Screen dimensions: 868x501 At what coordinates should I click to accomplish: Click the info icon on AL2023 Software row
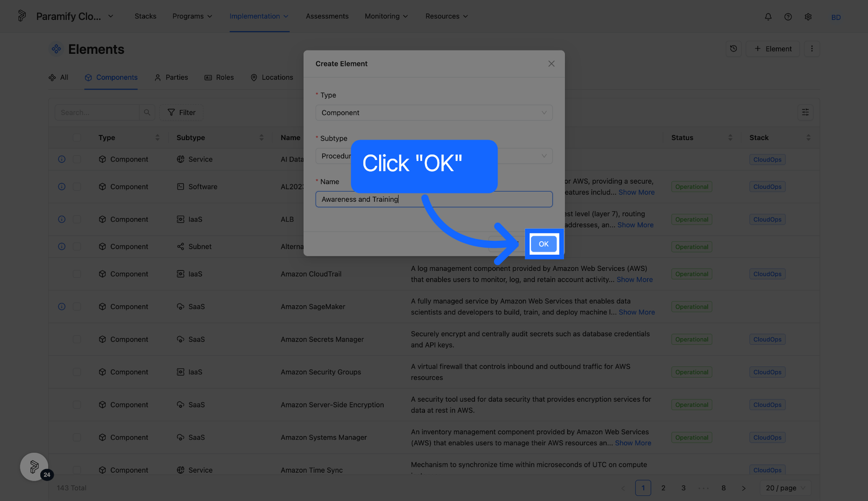62,186
